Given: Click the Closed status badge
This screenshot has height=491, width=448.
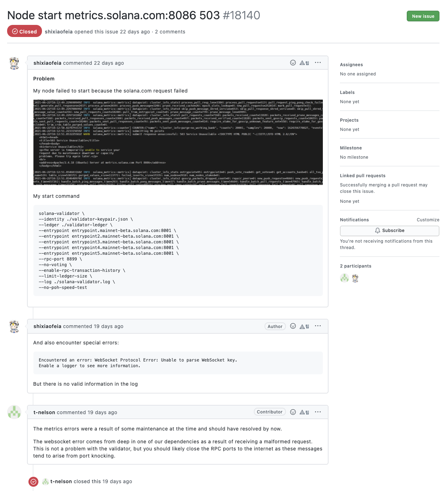Looking at the screenshot, I should (25, 31).
